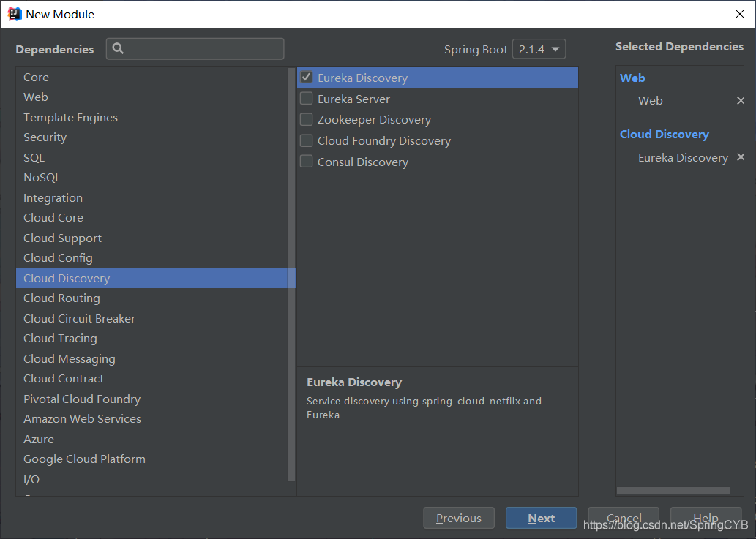Image resolution: width=756 pixels, height=539 pixels.
Task: Uncheck the Eureka Discovery checkbox
Action: pyautogui.click(x=306, y=77)
